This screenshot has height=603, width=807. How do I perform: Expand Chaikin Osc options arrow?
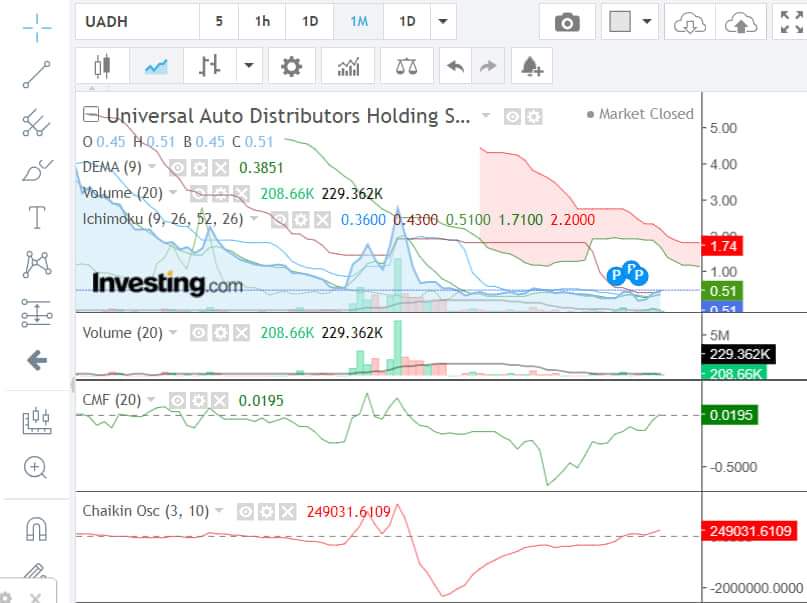tap(219, 510)
